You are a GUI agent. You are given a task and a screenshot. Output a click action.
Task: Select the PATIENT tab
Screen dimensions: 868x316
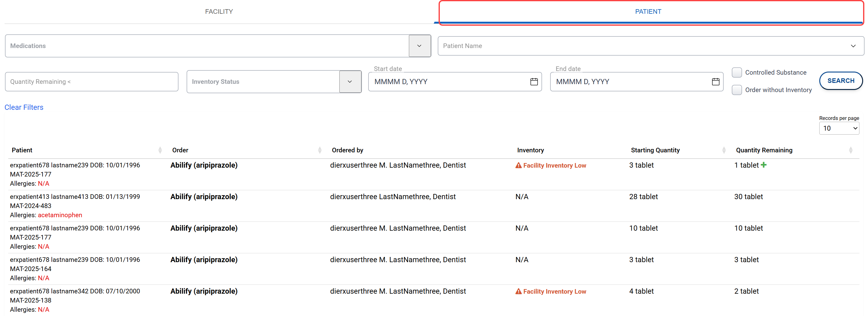click(x=647, y=12)
